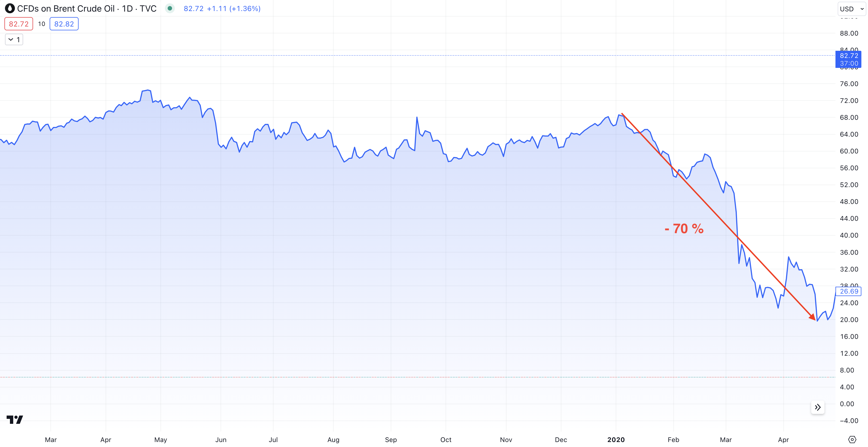
Task: Click the Brent Crude oil drop logo
Action: [10, 9]
